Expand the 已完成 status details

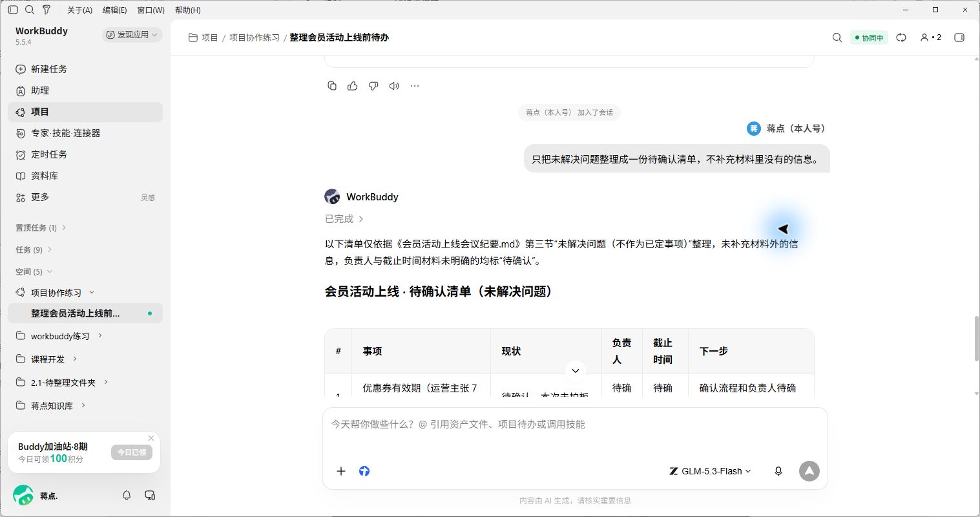coord(344,219)
